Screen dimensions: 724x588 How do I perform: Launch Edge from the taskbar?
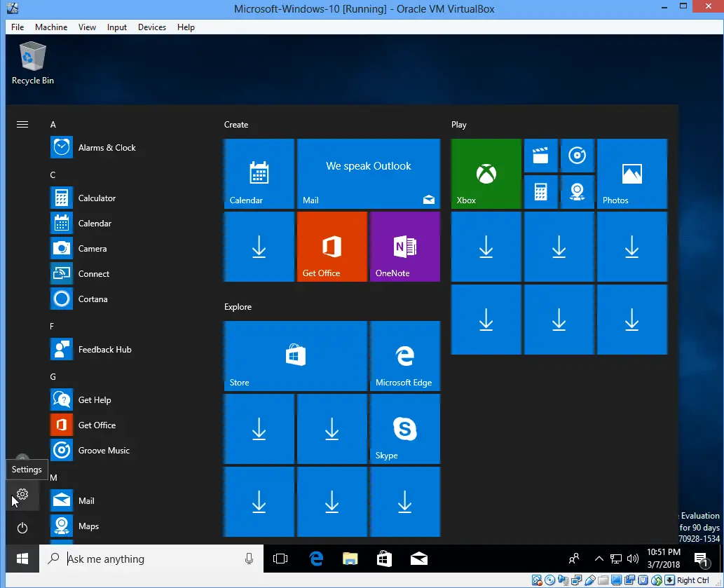coord(316,559)
